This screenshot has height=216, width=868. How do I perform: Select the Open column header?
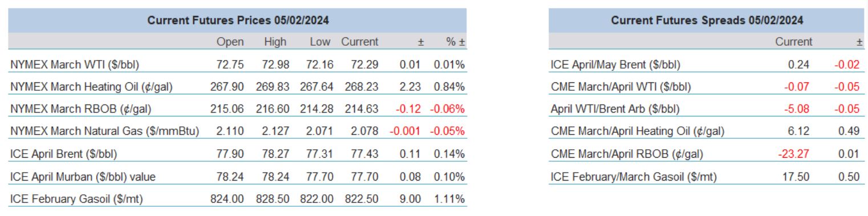click(x=230, y=42)
